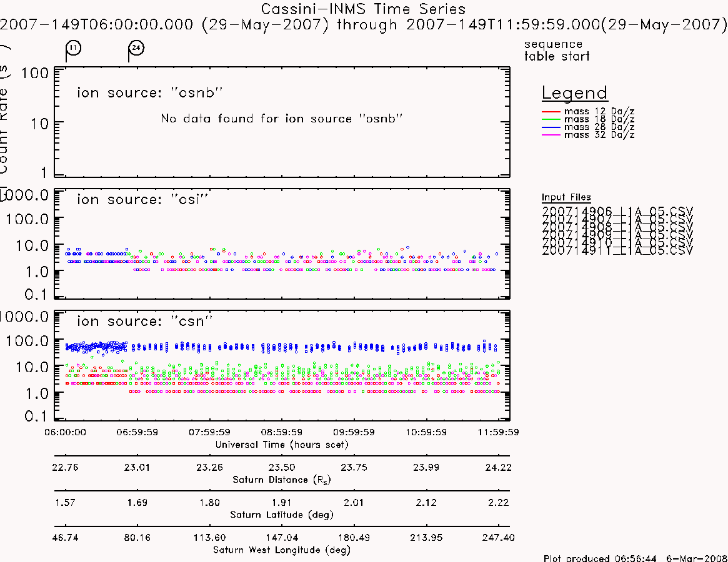728x562 pixels.
Task: Click the Saturn Distance value 23.99
Action: [426, 467]
